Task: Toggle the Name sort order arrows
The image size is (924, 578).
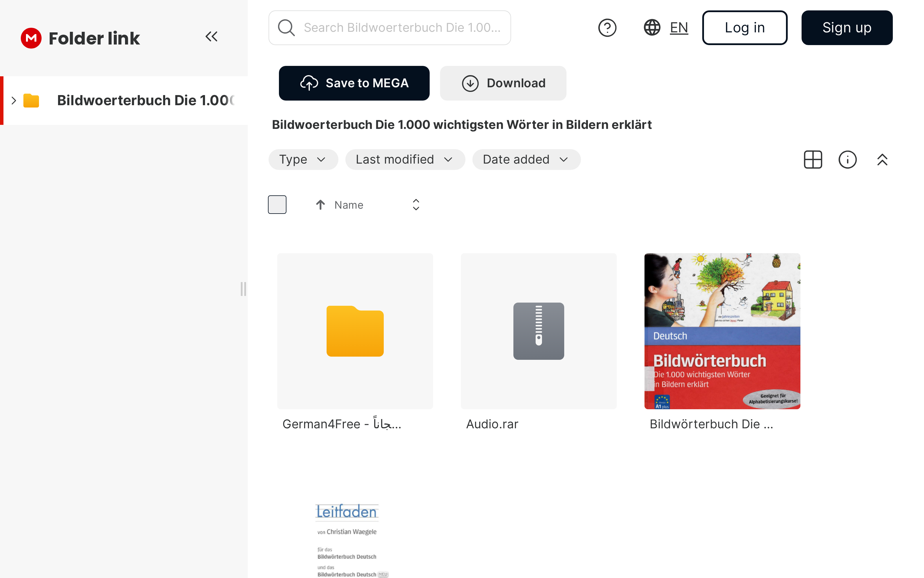Action: coord(416,205)
